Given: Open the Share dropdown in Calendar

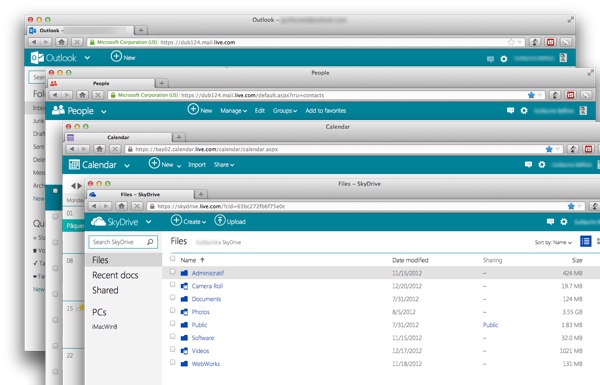Looking at the screenshot, I should click(x=224, y=165).
